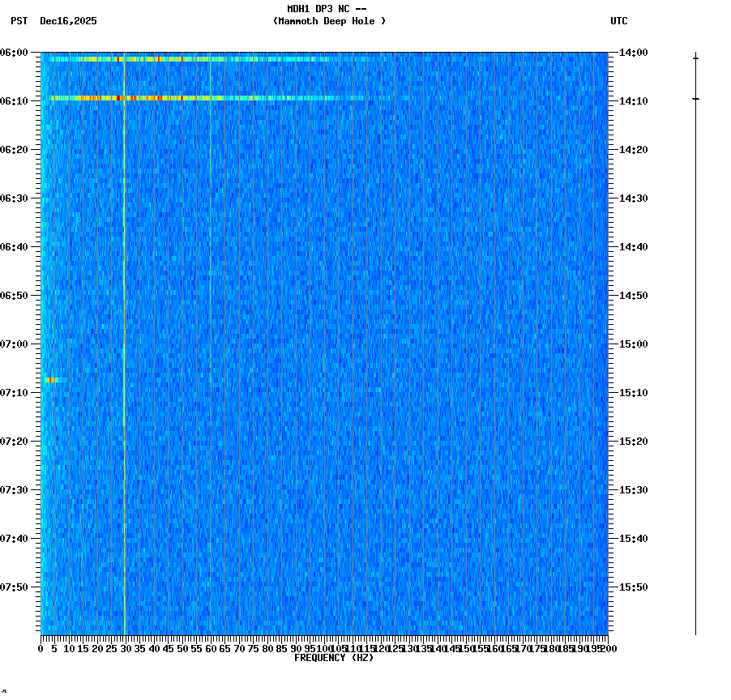Click the Mammoth Deep Hole subtitle
Image resolution: width=731 pixels, height=700 pixels.
[330, 21]
